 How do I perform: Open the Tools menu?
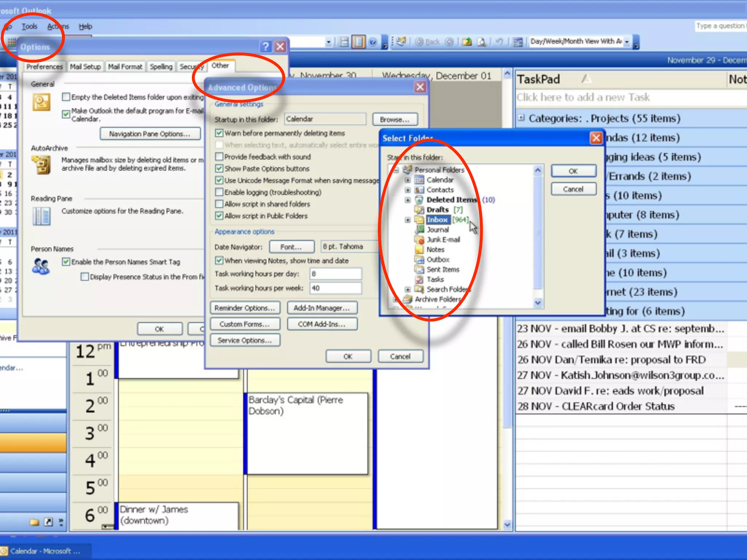(29, 26)
